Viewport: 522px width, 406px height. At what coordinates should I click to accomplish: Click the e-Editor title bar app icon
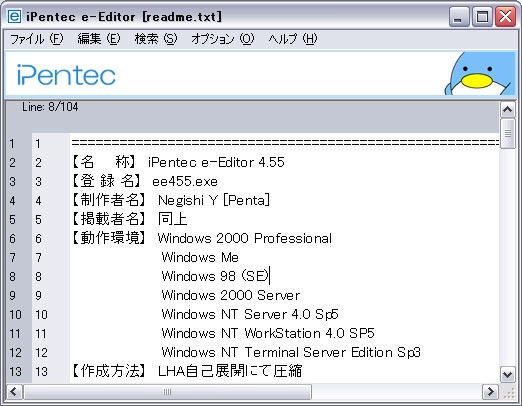(14, 16)
